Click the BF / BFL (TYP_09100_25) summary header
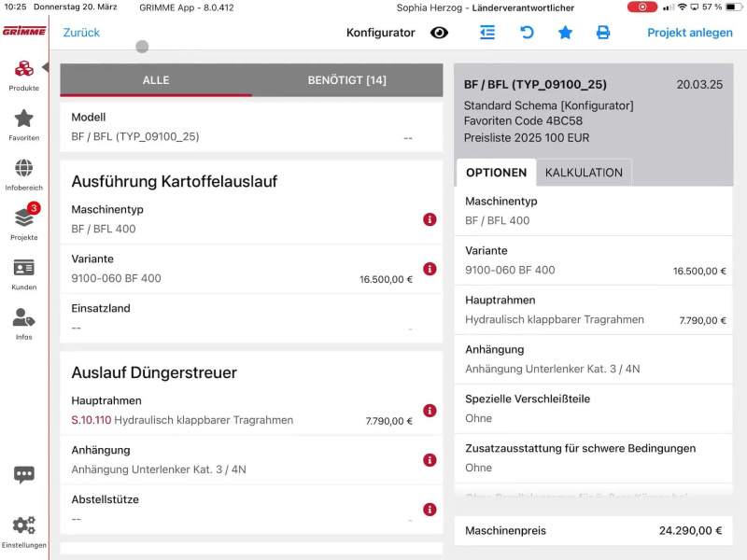The image size is (747, 560). tap(535, 84)
